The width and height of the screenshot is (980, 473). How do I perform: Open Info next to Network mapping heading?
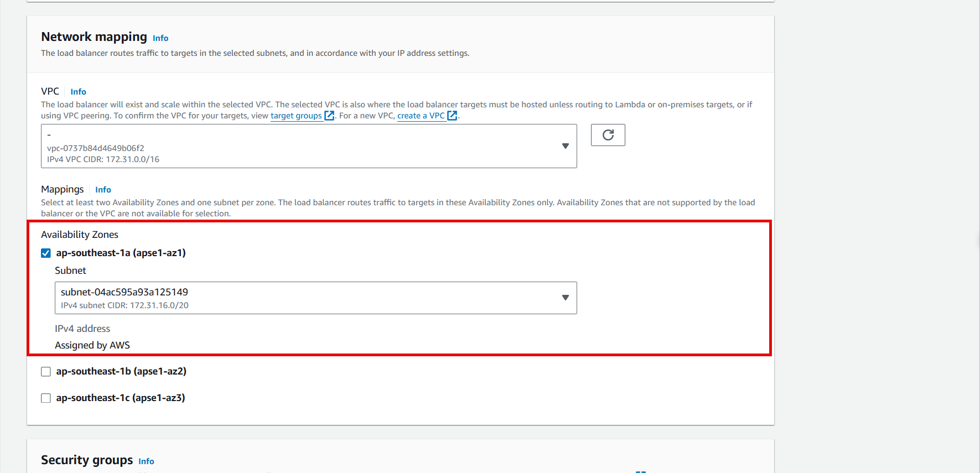click(x=160, y=38)
